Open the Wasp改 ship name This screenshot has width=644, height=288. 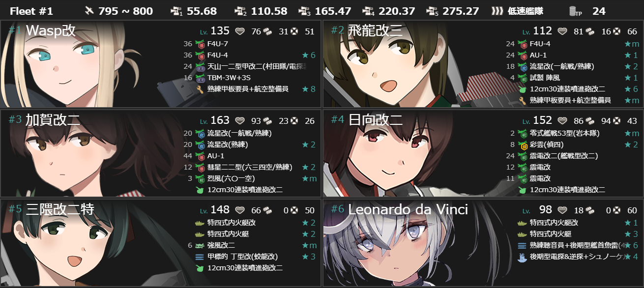click(51, 30)
